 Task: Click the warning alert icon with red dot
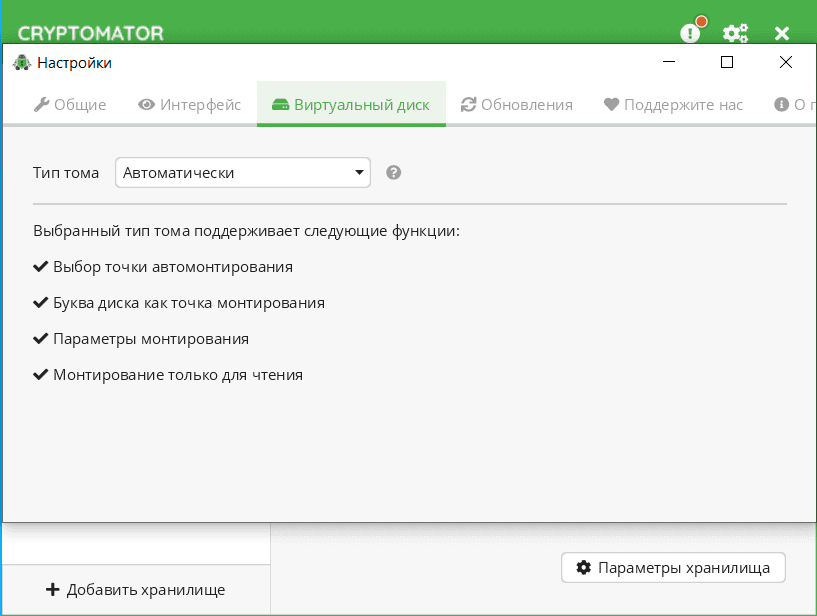[x=691, y=32]
